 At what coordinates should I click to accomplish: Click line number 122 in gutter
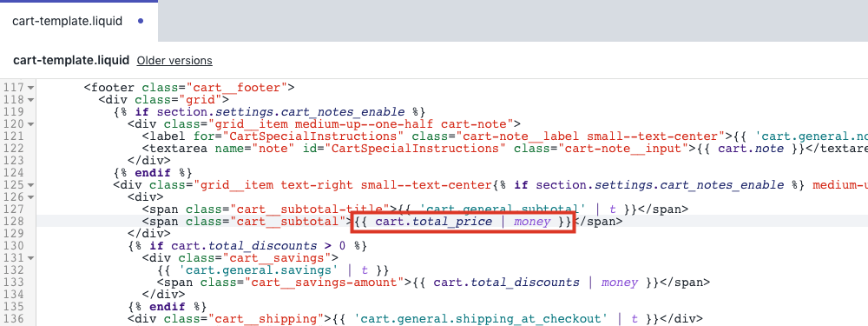pyautogui.click(x=13, y=149)
